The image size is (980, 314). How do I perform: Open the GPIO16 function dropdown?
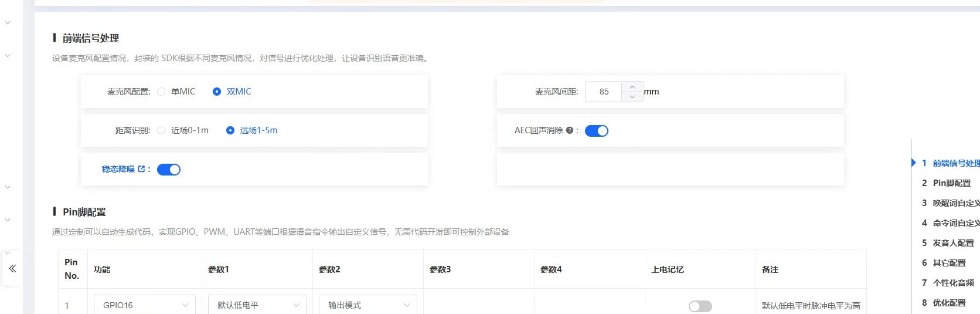145,305
